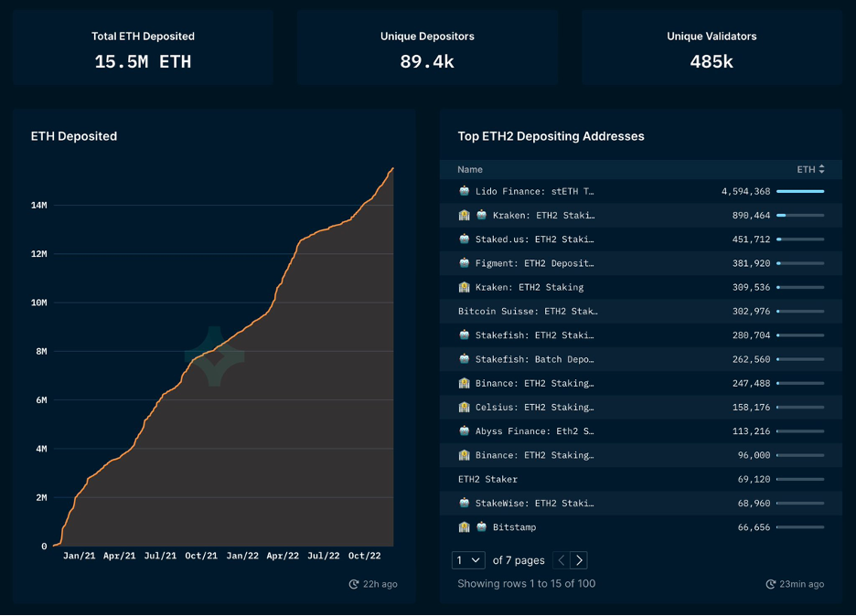
Task: Click the smart contract icon beside StakeWise
Action: pyautogui.click(x=464, y=503)
